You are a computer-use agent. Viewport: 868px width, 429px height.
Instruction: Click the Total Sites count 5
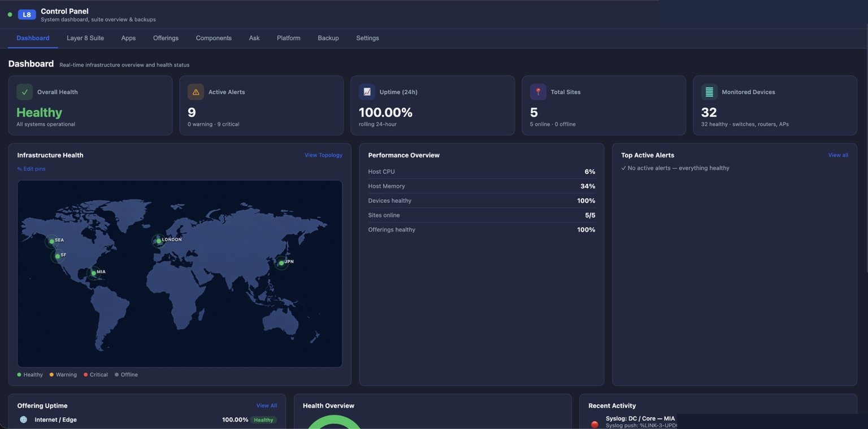tap(534, 112)
